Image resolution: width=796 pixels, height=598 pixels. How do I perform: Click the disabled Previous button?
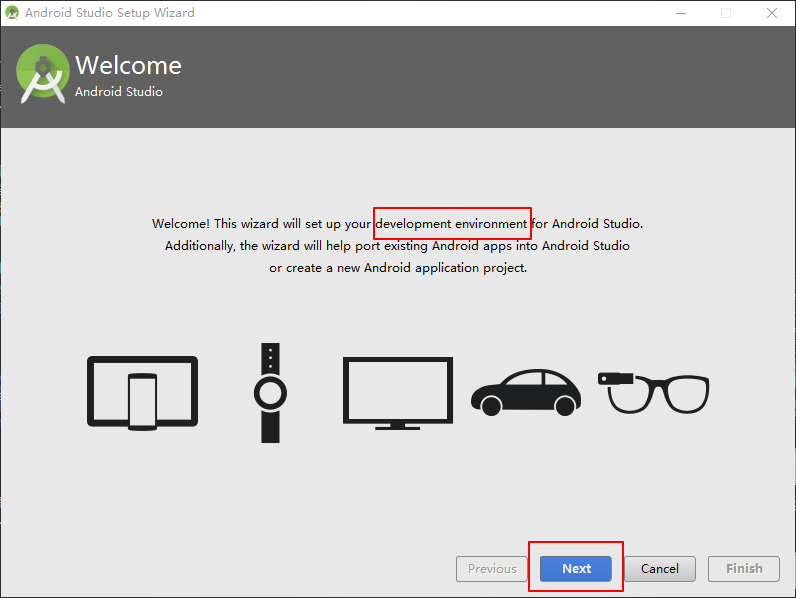point(492,569)
